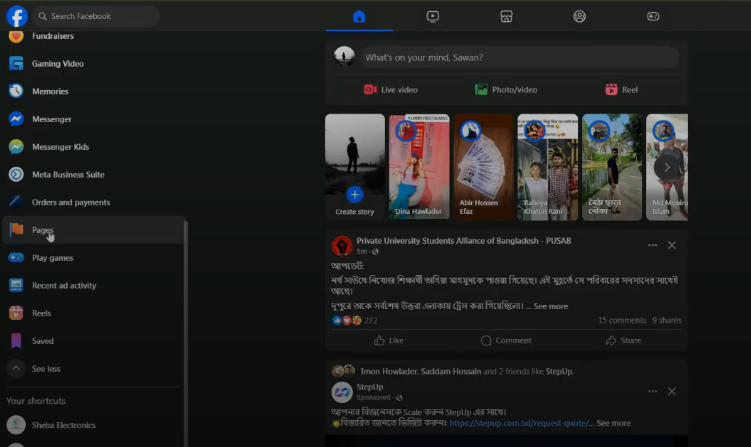Open Dina Hawlader's story thumbnail
Screen dimensions: 751x447
[x=418, y=166]
